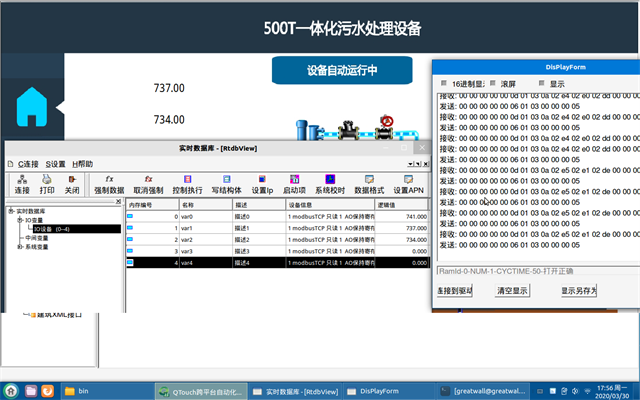Click the 打印 printer icon
This screenshot has height=400, width=640.
(x=47, y=179)
